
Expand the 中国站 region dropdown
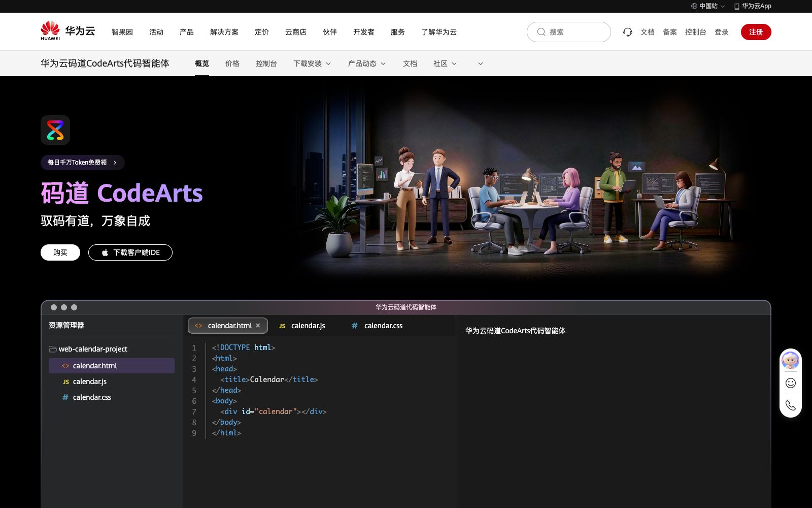click(723, 6)
